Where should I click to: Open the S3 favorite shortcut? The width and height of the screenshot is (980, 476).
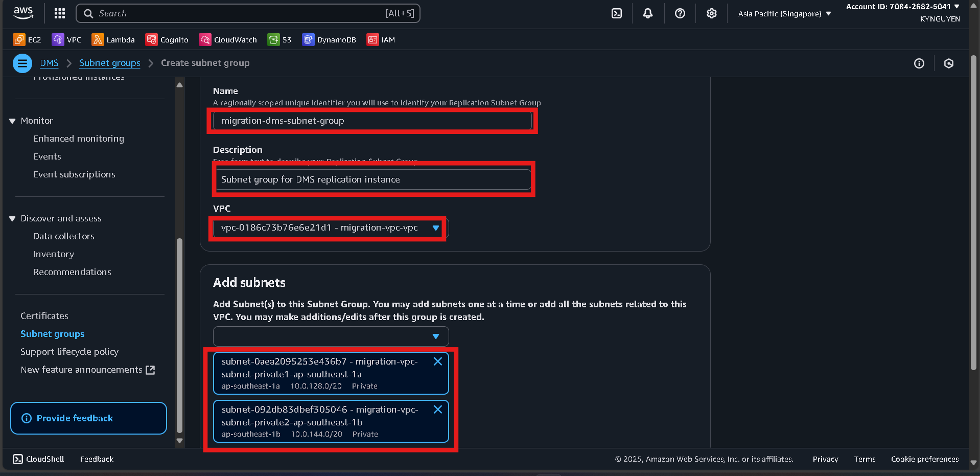(279, 39)
